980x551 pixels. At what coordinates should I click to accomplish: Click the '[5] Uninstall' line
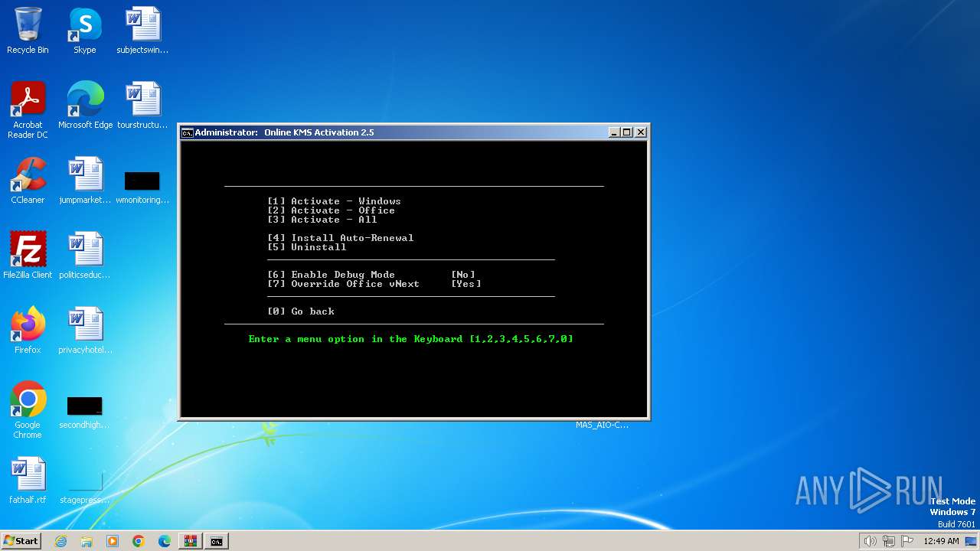point(306,247)
